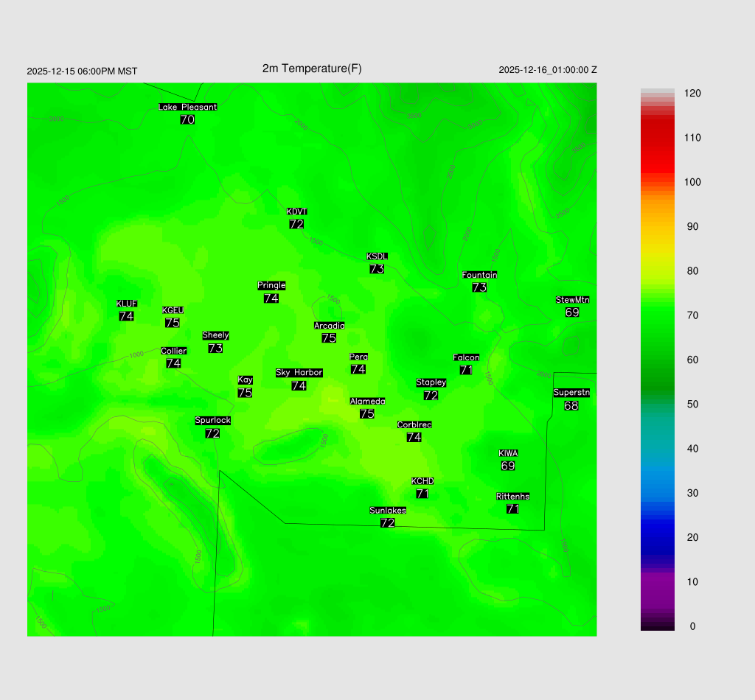The image size is (755, 700).
Task: Click the KLUF station marker
Action: pyautogui.click(x=126, y=310)
